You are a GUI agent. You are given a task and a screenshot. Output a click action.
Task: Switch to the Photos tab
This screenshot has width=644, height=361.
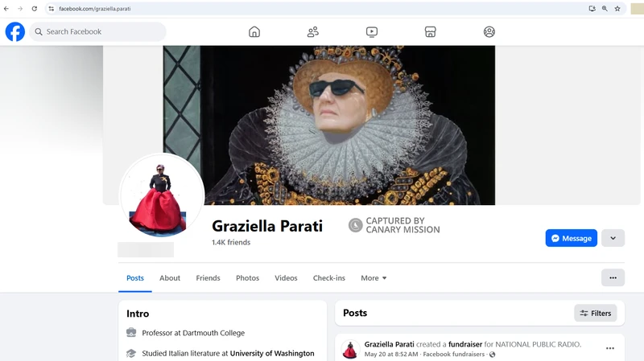(x=247, y=278)
